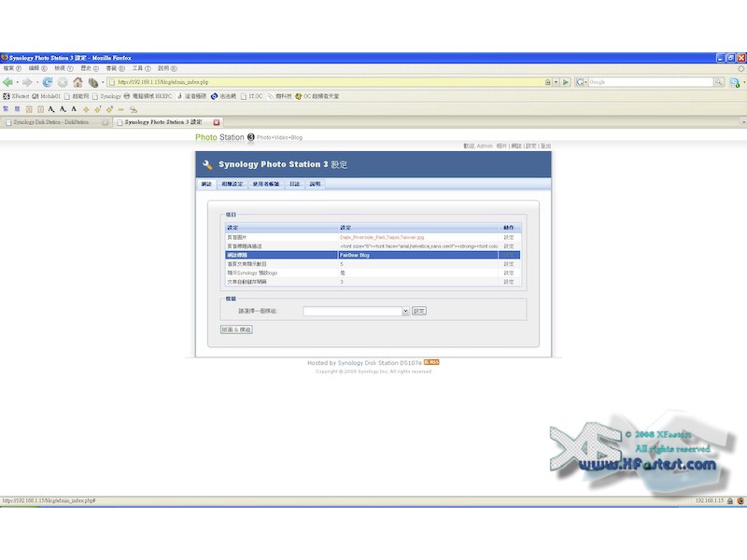The width and height of the screenshot is (747, 560).
Task: Click the magnifier icon of the Google search box
Action: (718, 82)
